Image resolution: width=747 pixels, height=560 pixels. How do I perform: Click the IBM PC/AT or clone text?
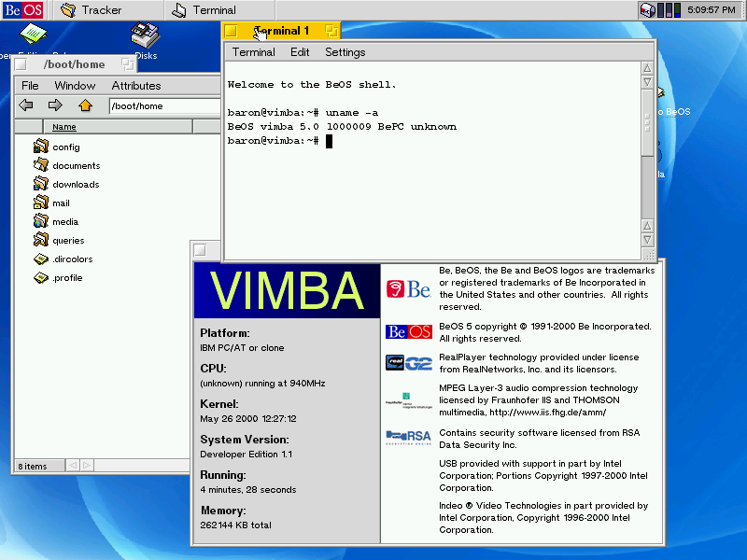[x=242, y=348]
